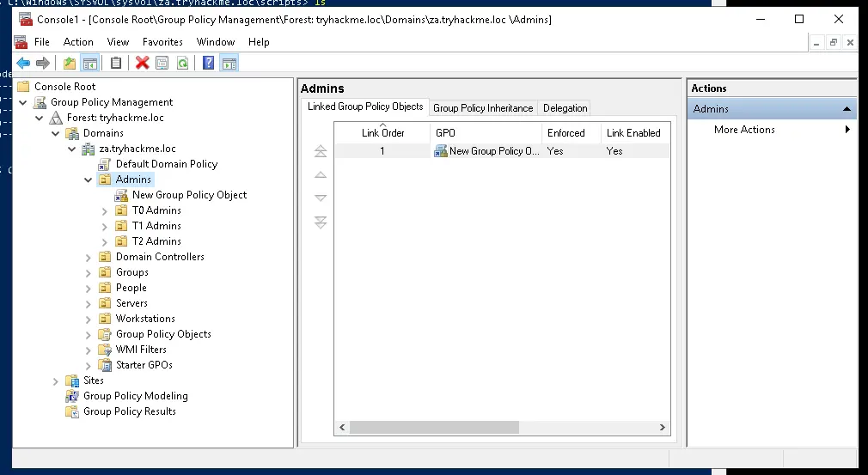The height and width of the screenshot is (475, 868).
Task: Toggle Show/Hide Console Tree toolbar icon
Action: (x=89, y=63)
